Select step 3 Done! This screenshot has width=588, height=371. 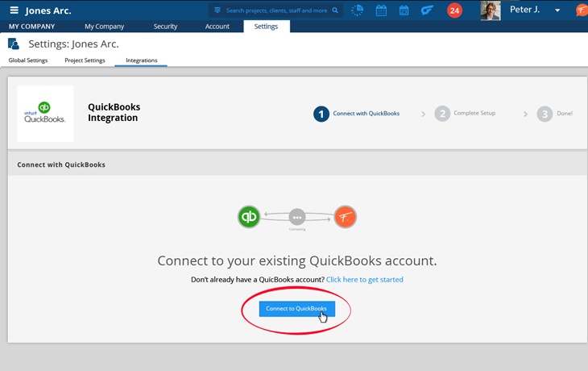(x=555, y=114)
